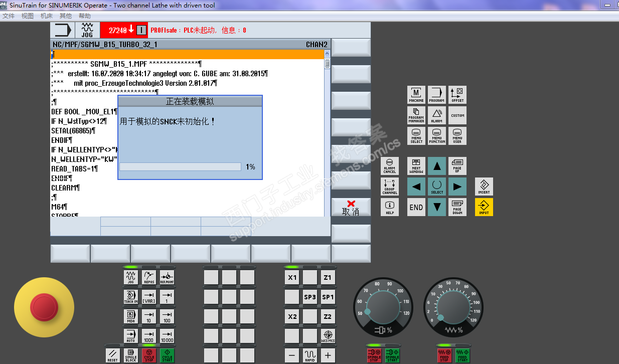This screenshot has width=619, height=364.
Task: Click the ALARM CANCEL key
Action: pos(390,166)
